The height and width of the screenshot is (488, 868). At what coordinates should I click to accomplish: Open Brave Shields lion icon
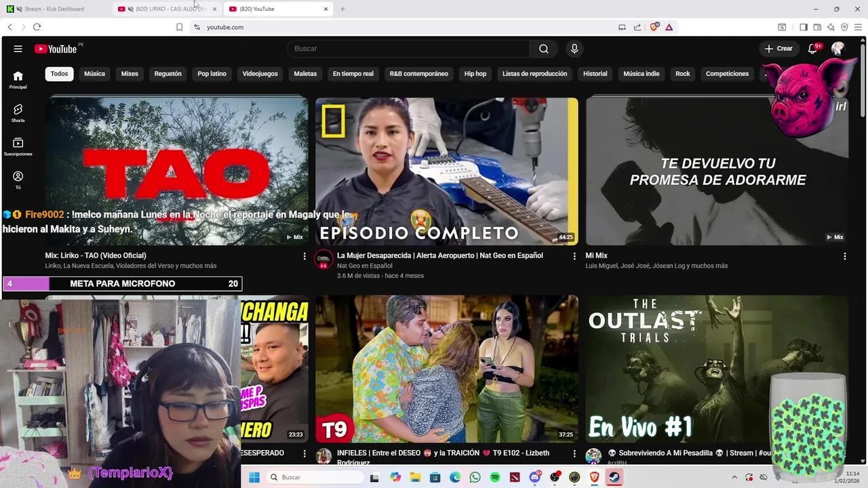654,27
